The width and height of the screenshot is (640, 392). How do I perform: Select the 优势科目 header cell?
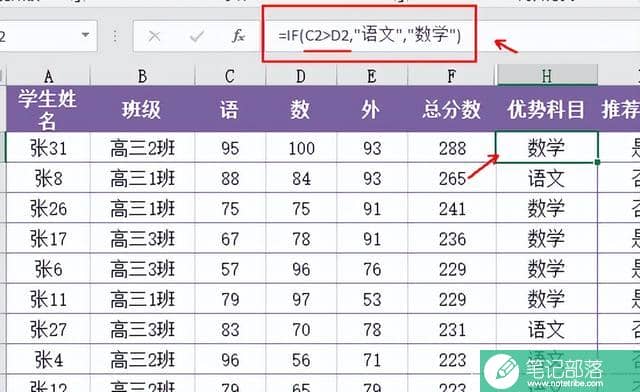tap(547, 109)
